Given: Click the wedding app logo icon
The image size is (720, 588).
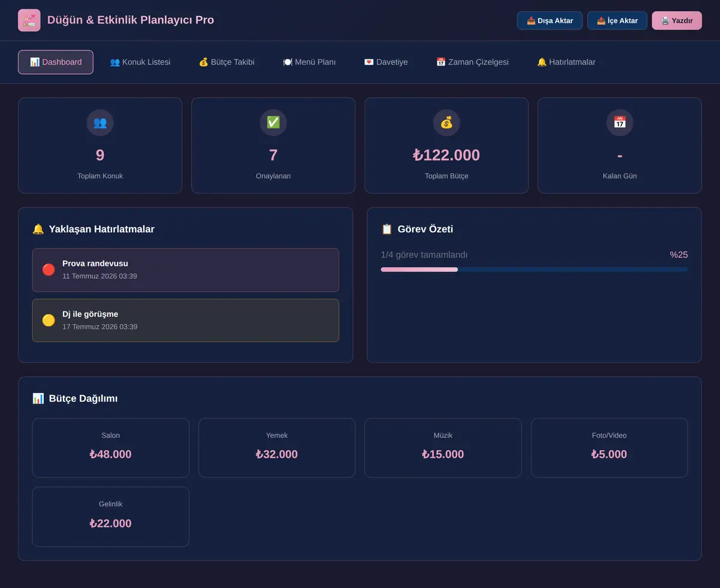Looking at the screenshot, I should click(29, 20).
